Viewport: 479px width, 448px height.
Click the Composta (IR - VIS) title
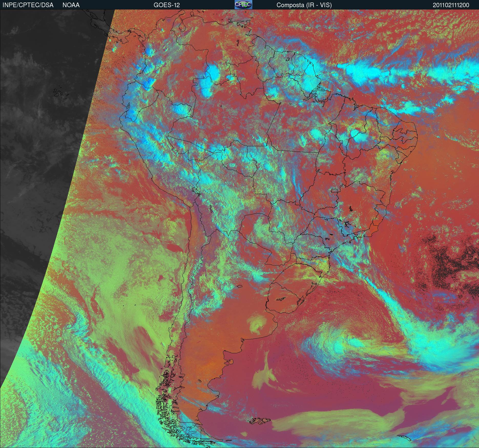pyautogui.click(x=304, y=5)
